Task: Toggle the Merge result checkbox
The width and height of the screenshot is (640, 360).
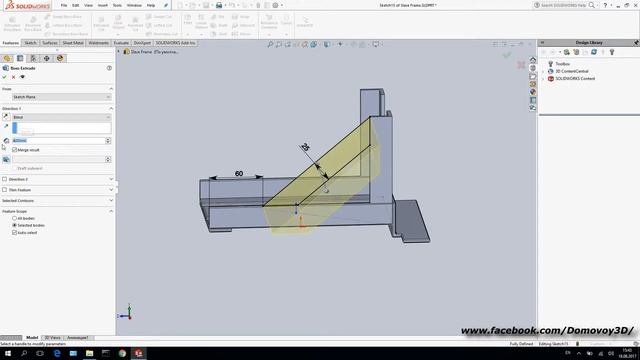Action: 15,150
